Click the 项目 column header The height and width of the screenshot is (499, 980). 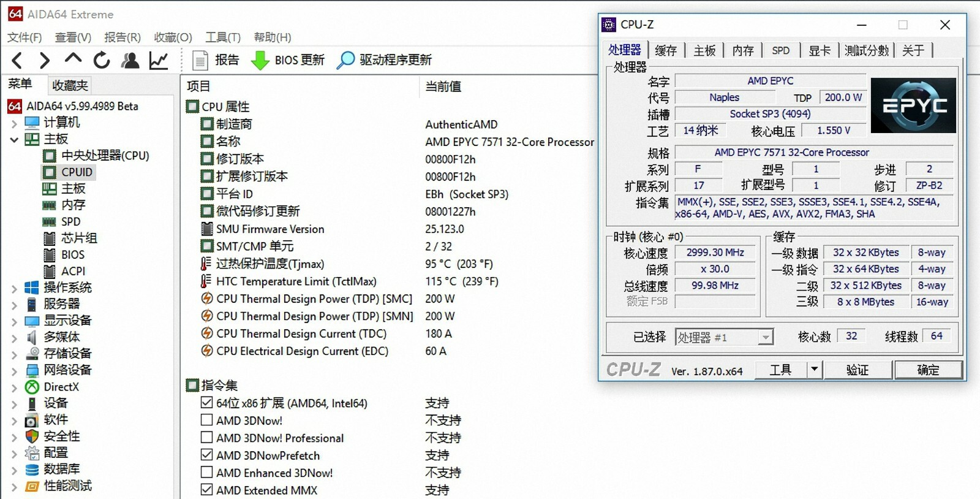198,86
